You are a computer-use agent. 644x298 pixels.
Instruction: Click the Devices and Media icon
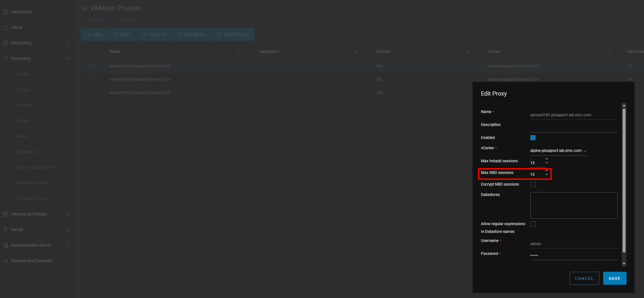pos(6,214)
